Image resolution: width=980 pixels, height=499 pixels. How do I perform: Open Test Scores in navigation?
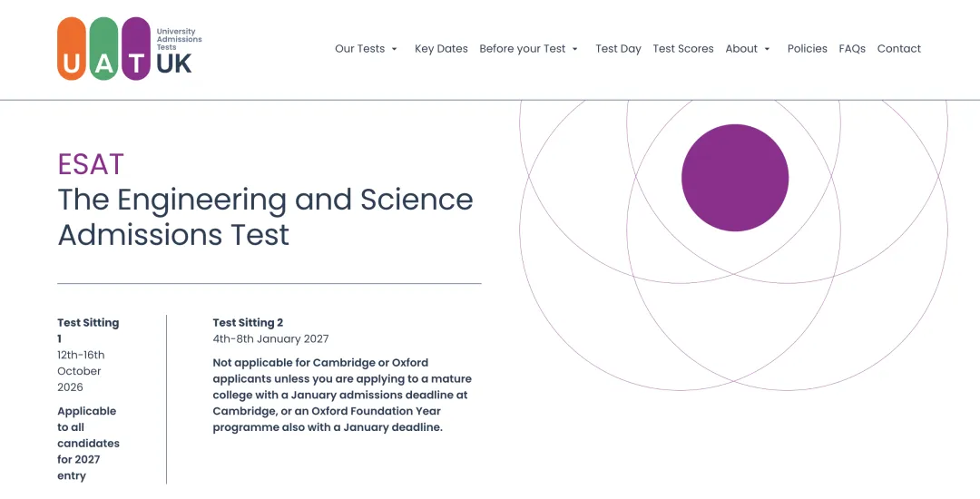683,49
